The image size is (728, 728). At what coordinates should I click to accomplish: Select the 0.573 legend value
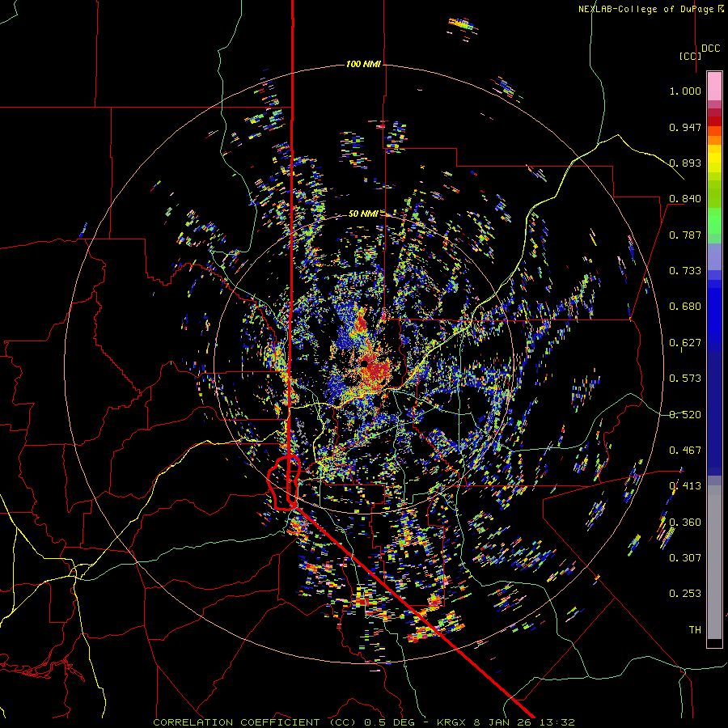(x=685, y=379)
